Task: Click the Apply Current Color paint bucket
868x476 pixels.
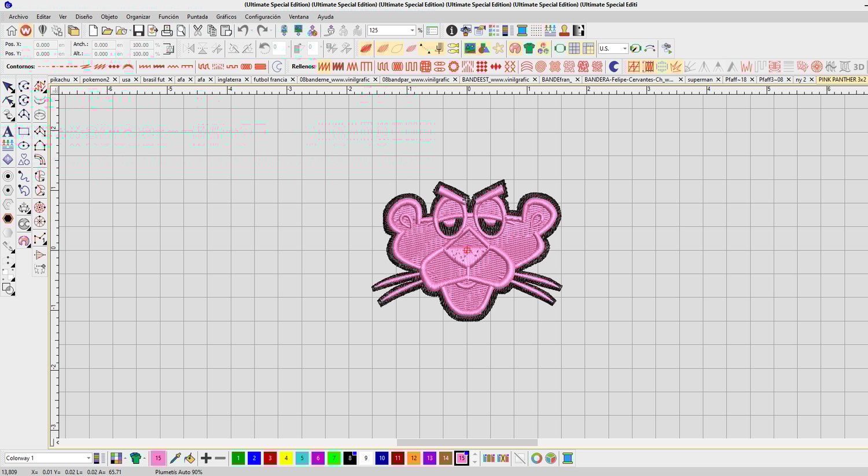Action: [x=189, y=458]
